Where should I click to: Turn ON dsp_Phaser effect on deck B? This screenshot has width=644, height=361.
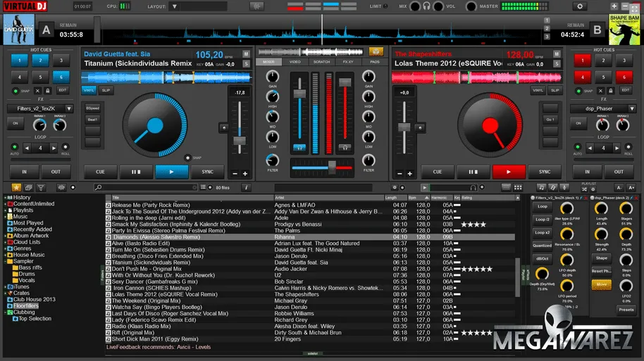coord(578,123)
